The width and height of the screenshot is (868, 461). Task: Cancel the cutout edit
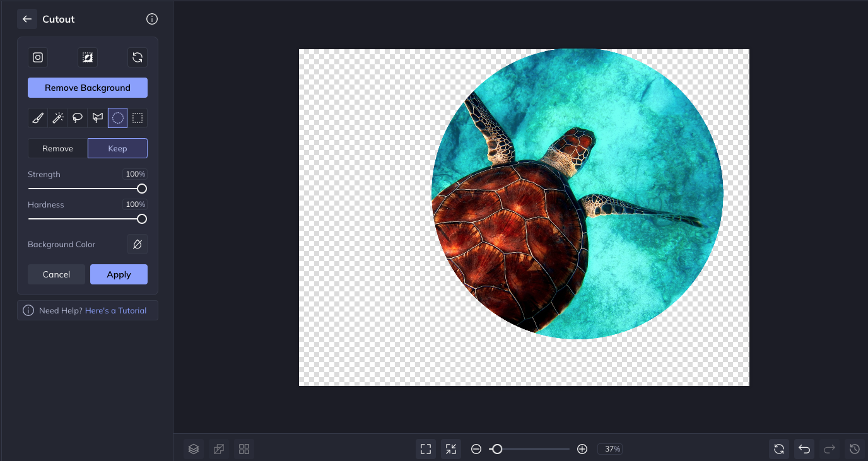click(x=56, y=274)
